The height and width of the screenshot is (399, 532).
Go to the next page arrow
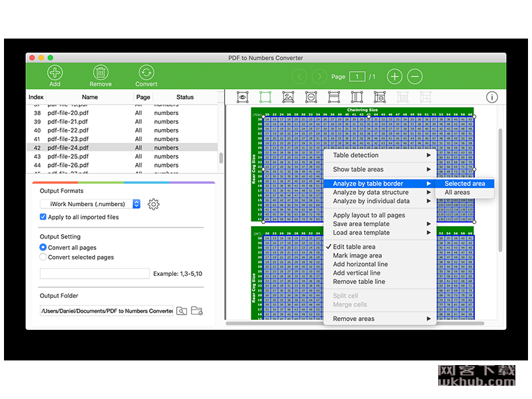(319, 76)
